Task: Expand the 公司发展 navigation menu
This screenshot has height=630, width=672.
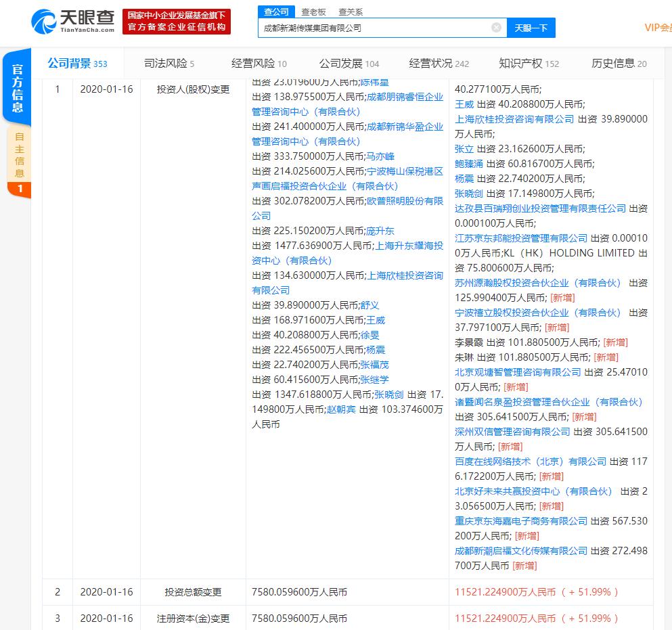Action: (349, 64)
